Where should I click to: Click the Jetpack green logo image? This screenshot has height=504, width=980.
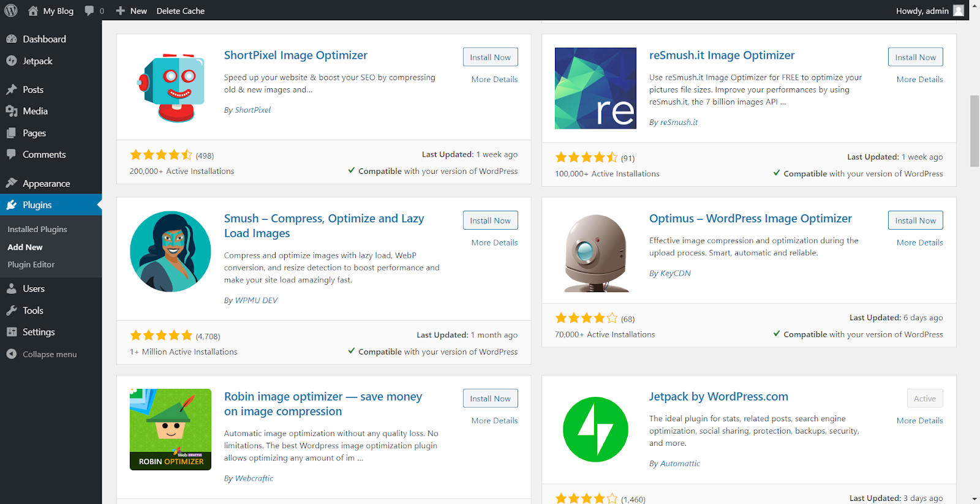click(595, 429)
